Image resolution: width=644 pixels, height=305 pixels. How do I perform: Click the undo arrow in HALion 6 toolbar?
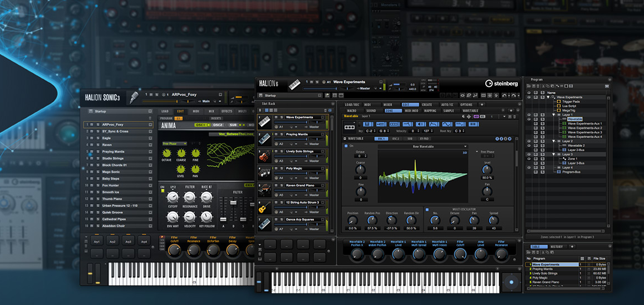point(504,95)
